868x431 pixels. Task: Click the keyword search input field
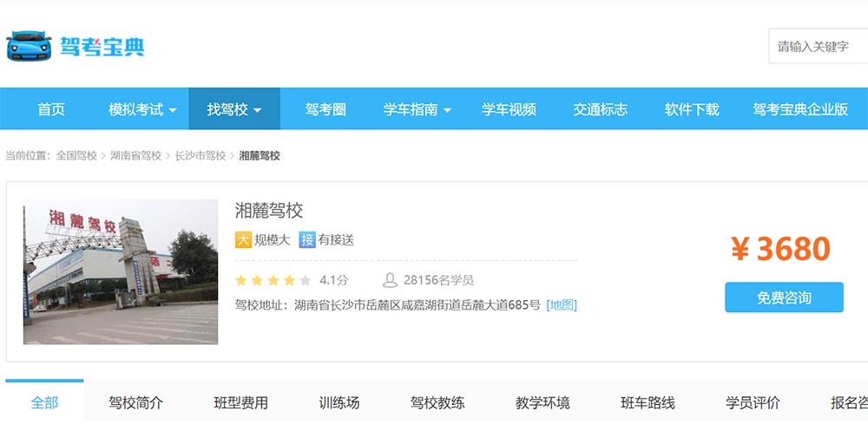[818, 47]
